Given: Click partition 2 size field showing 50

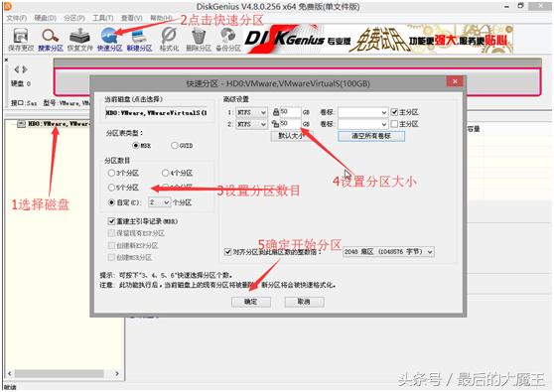Looking at the screenshot, I should [x=290, y=124].
